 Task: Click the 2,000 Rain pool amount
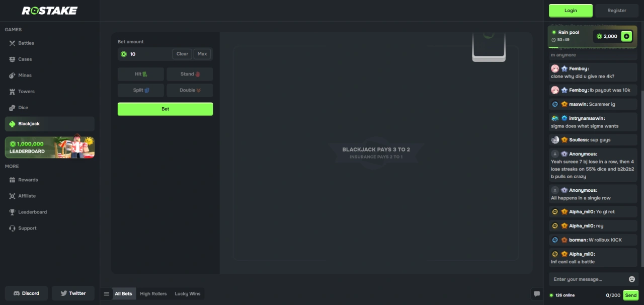[610, 36]
